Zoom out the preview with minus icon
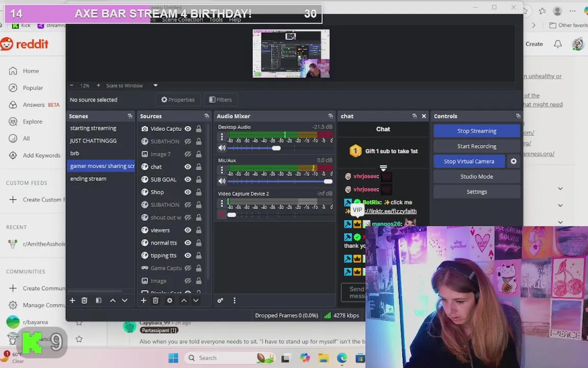The image size is (588, 368). tap(71, 86)
